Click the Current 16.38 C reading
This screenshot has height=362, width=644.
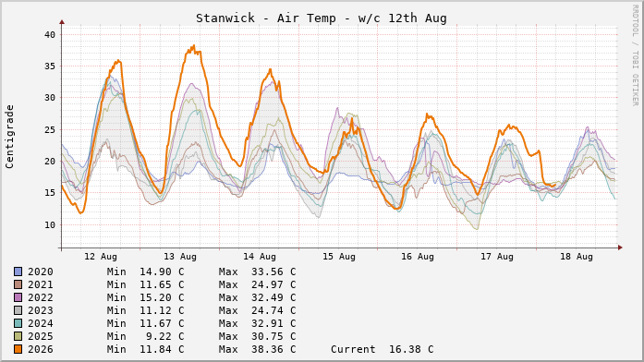pyautogui.click(x=382, y=349)
